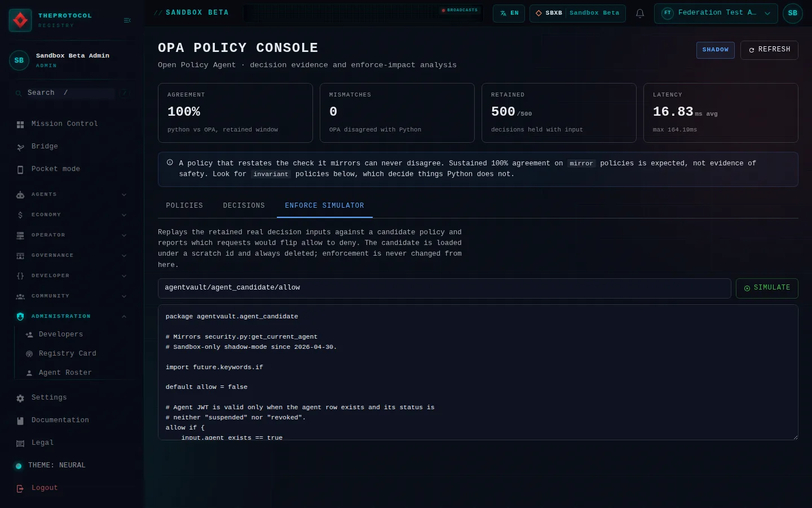The height and width of the screenshot is (508, 812).
Task: Click the Documentation book icon
Action: [20, 421]
